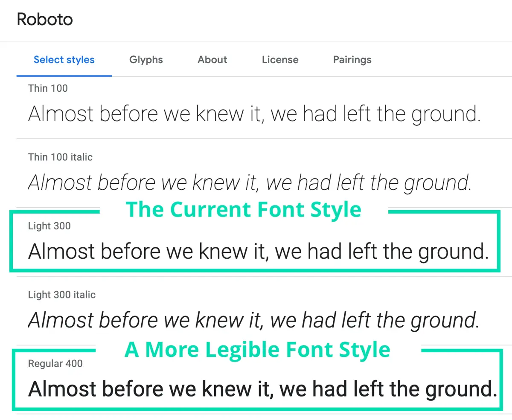The height and width of the screenshot is (420, 512).
Task: Choose the Light 300 style label
Action: click(x=49, y=226)
